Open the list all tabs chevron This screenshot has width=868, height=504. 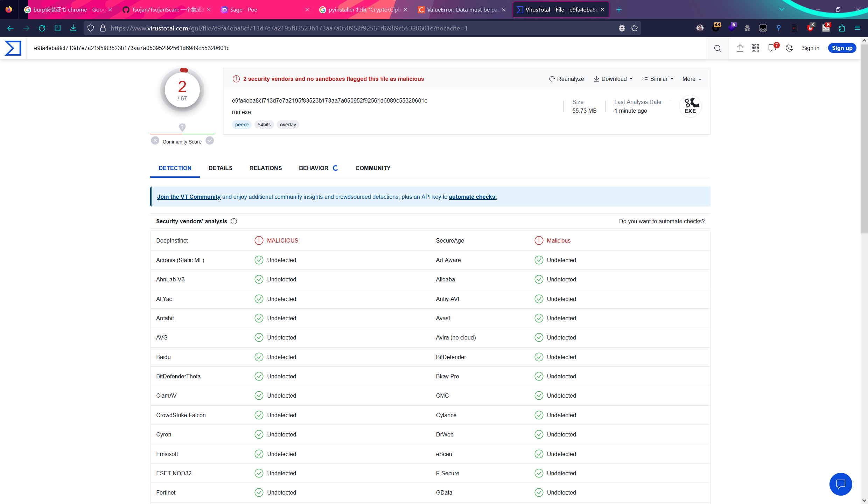click(782, 10)
